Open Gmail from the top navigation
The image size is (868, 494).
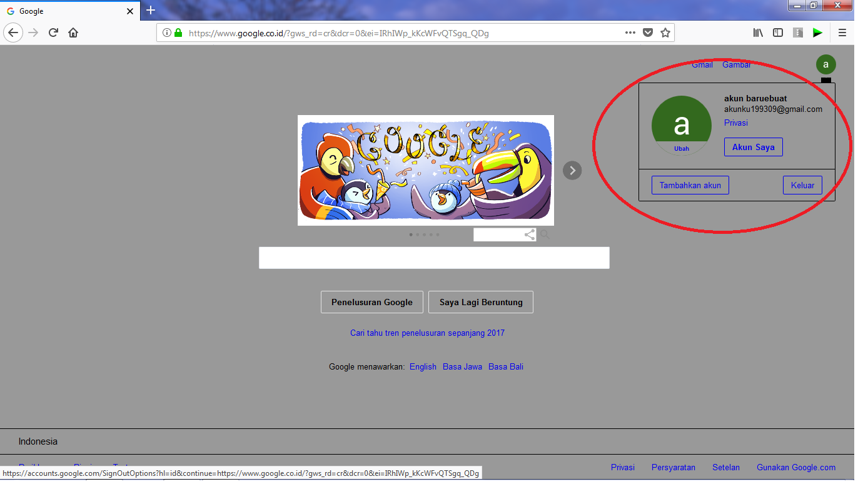pyautogui.click(x=702, y=64)
